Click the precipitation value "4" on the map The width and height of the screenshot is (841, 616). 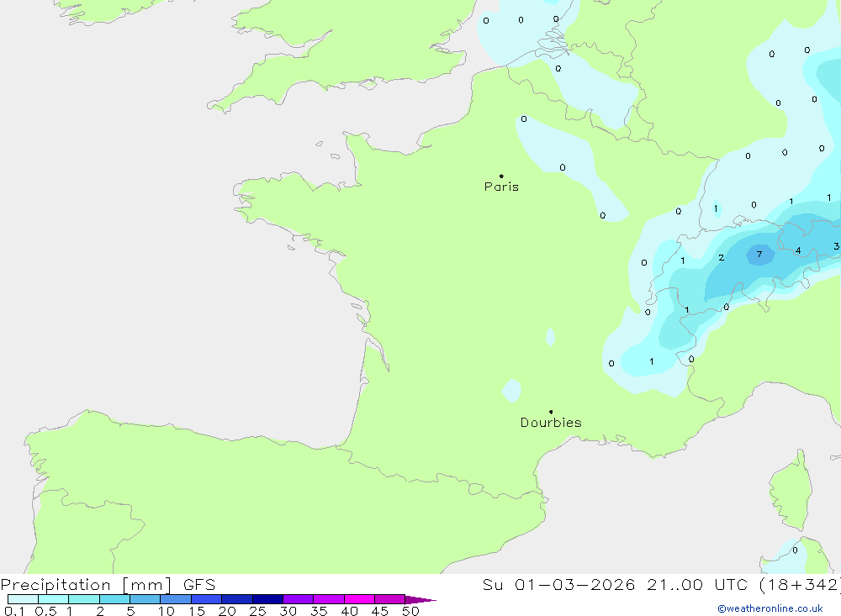tap(798, 250)
